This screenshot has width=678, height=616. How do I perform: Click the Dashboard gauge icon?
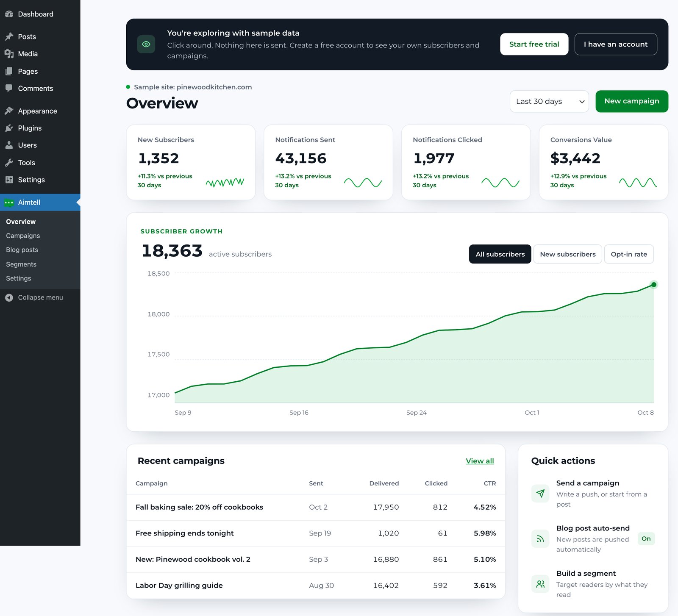tap(9, 14)
